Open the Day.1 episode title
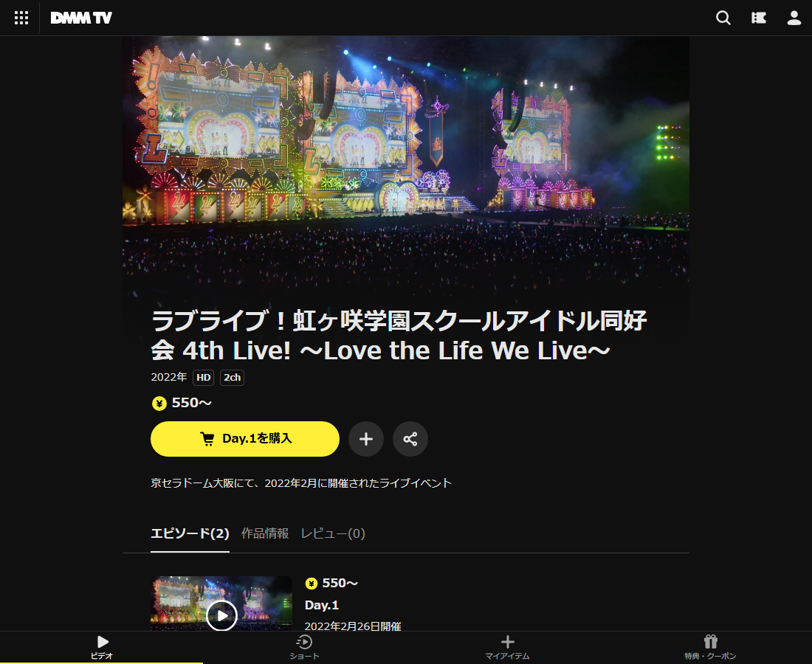The width and height of the screenshot is (812, 664). click(322, 605)
